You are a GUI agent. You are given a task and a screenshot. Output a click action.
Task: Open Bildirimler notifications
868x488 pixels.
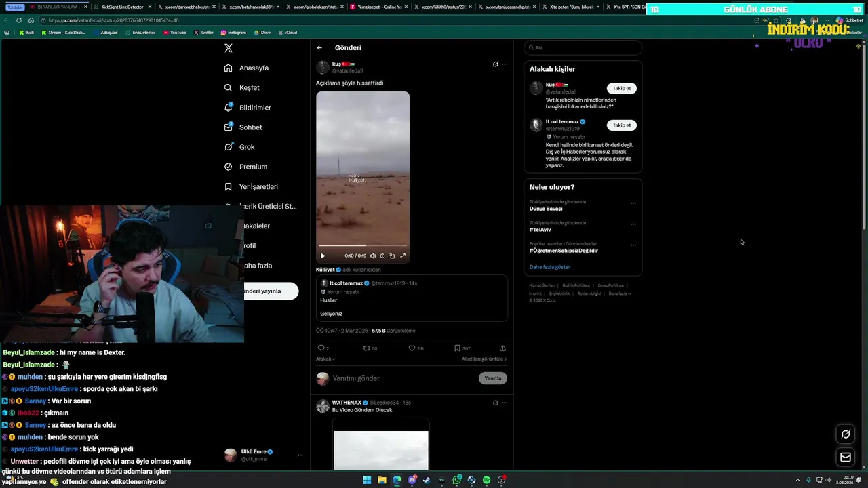coord(248,108)
